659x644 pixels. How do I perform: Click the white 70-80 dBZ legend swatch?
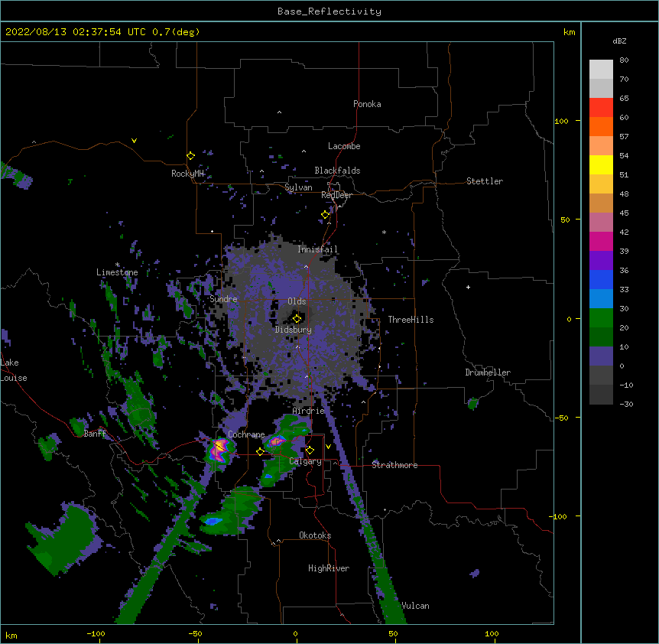point(601,70)
